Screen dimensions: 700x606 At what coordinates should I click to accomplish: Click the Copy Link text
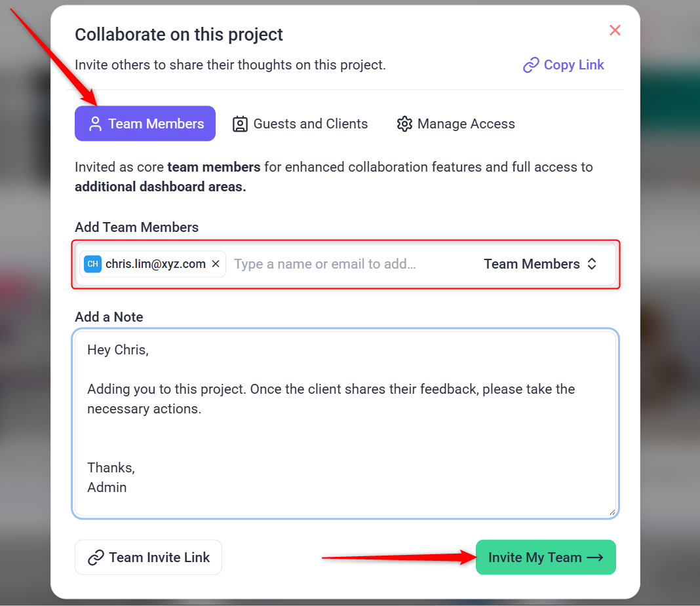click(x=574, y=65)
